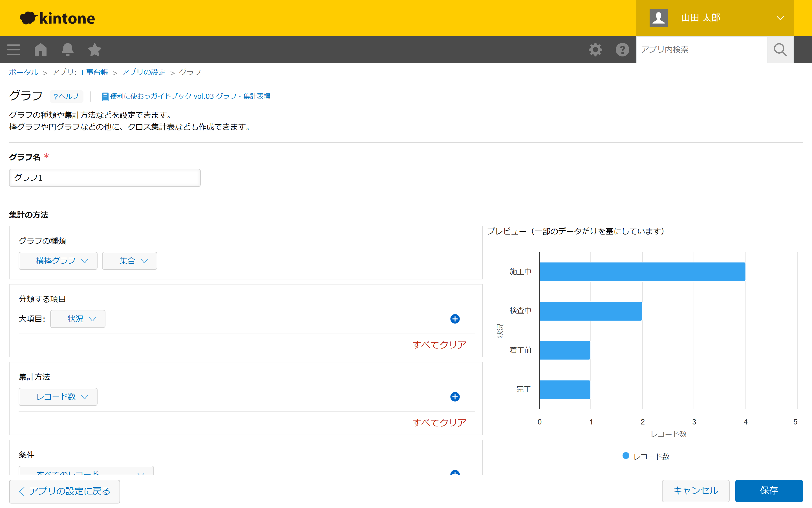Image resolution: width=812 pixels, height=508 pixels.
Task: Clear all in 分類する項目 section
Action: click(x=439, y=345)
